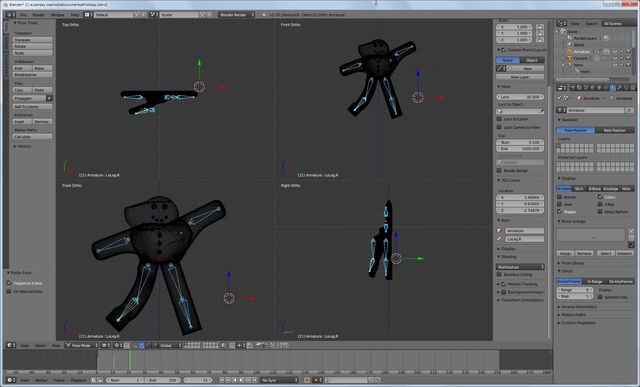This screenshot has width=640, height=387.
Task: Open the Select menu in 3D view header
Action: coord(40,345)
